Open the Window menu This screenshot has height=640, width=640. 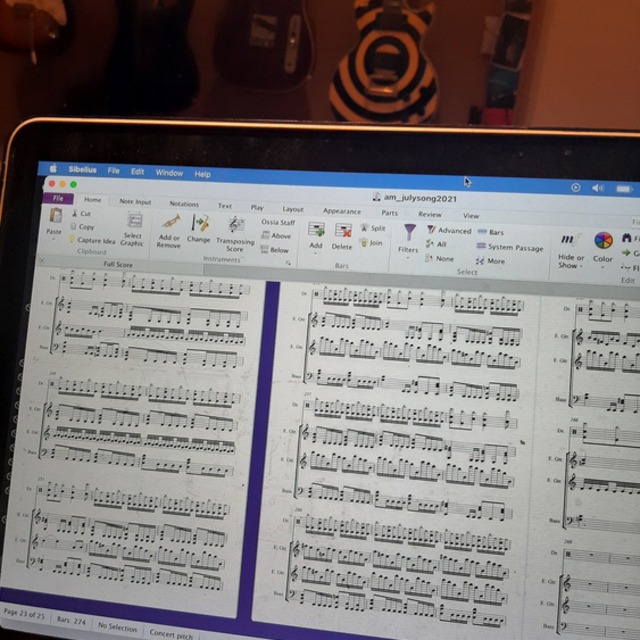(x=169, y=173)
